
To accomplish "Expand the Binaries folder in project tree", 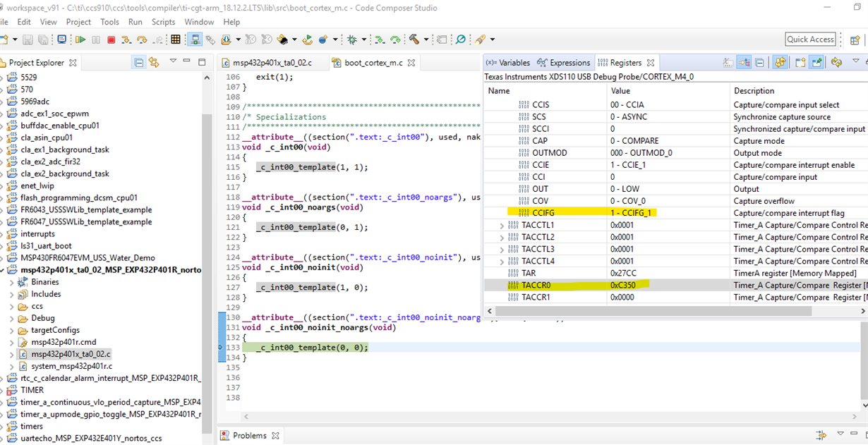I will click(12, 282).
